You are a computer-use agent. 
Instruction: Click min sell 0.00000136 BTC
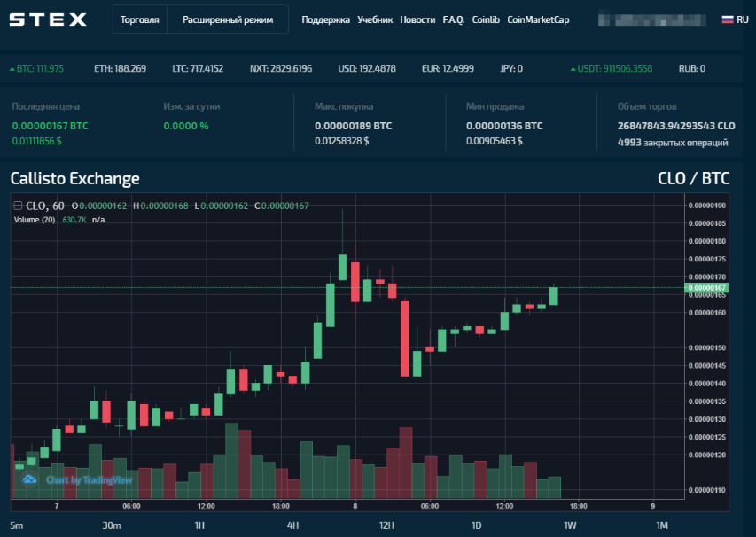[x=504, y=126]
